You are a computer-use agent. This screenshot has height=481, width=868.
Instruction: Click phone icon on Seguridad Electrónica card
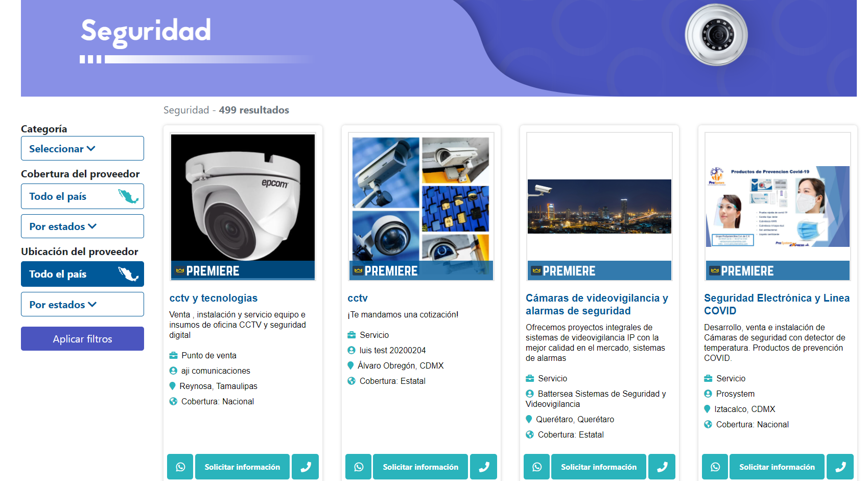(840, 467)
